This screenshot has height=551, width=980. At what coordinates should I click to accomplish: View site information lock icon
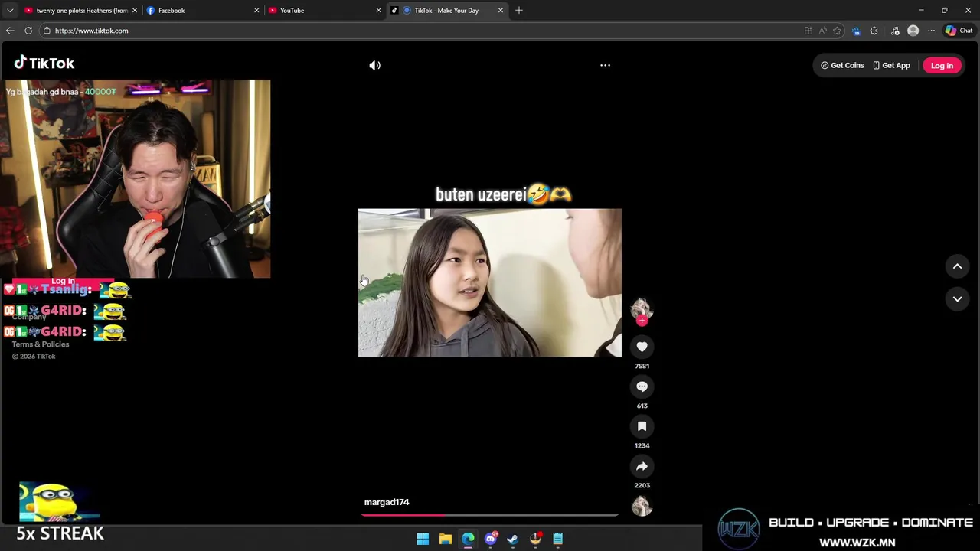click(x=47, y=31)
